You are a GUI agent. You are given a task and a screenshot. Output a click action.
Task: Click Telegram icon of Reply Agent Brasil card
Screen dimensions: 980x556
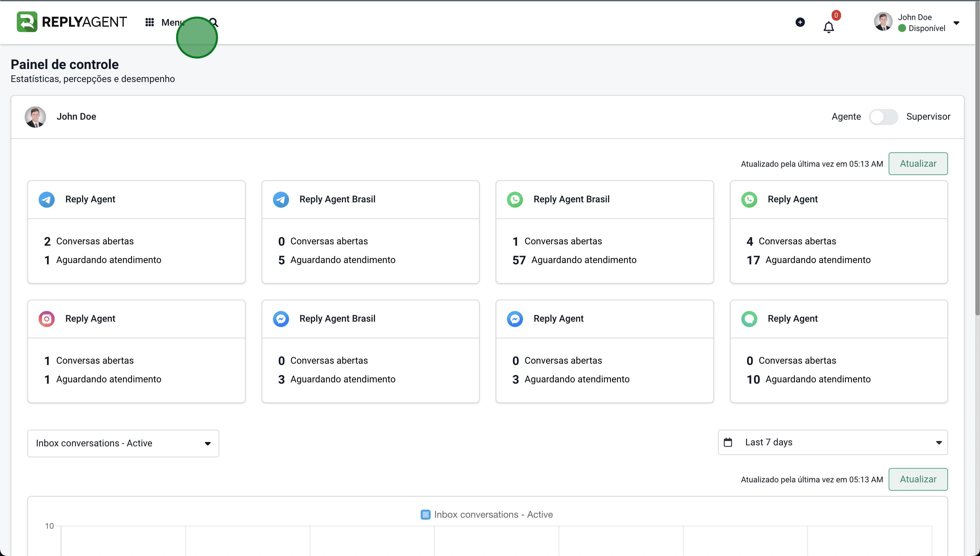[281, 200]
